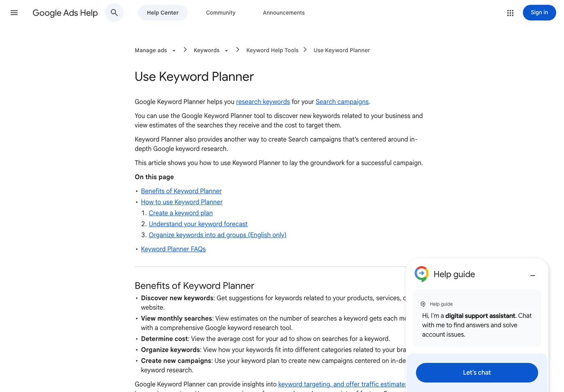Click Use Keyword Planner breadcrumb
This screenshot has width=564, height=392.
tap(341, 50)
